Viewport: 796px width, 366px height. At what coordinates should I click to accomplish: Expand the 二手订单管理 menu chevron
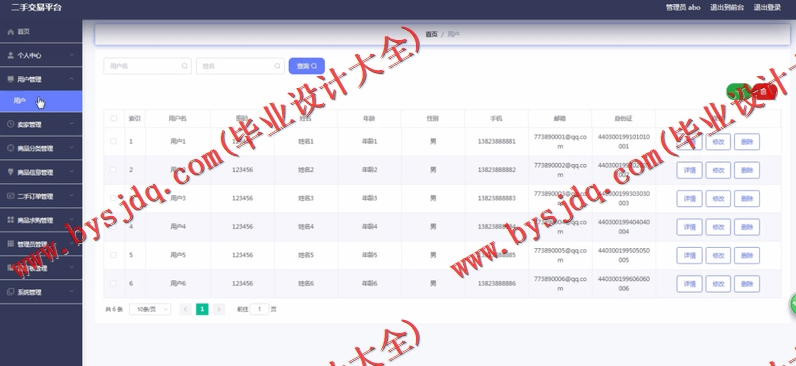(x=72, y=196)
